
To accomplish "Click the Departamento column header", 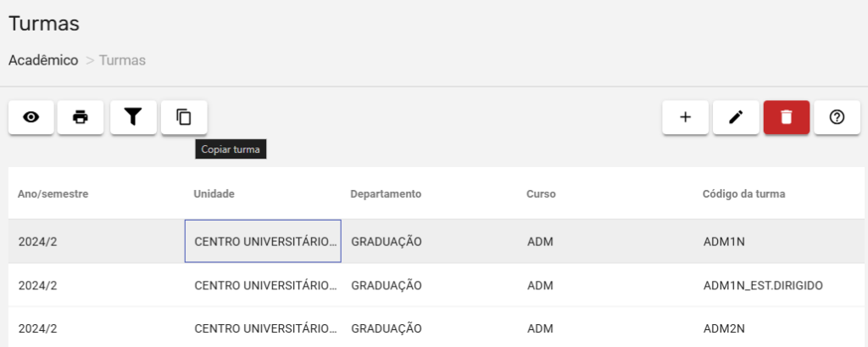I will tap(386, 194).
